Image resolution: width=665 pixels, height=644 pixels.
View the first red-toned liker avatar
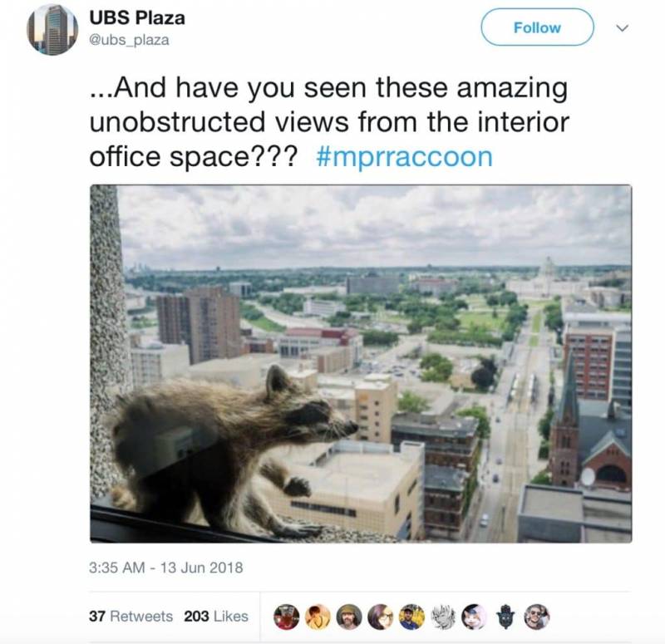(286, 617)
